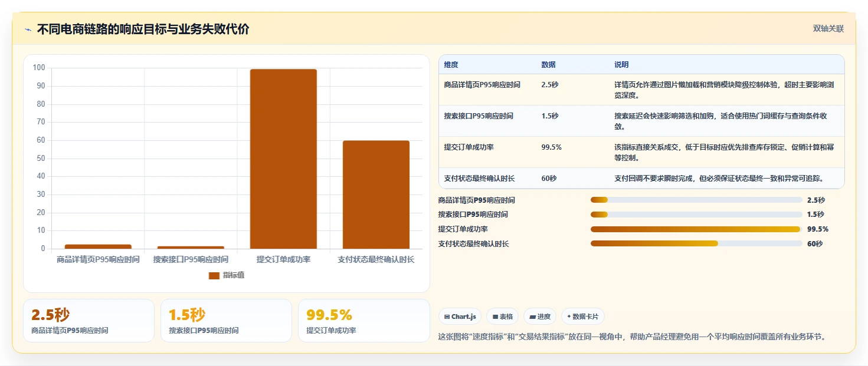Click the 2.5秒 value in the table
868x366 pixels.
click(x=549, y=85)
